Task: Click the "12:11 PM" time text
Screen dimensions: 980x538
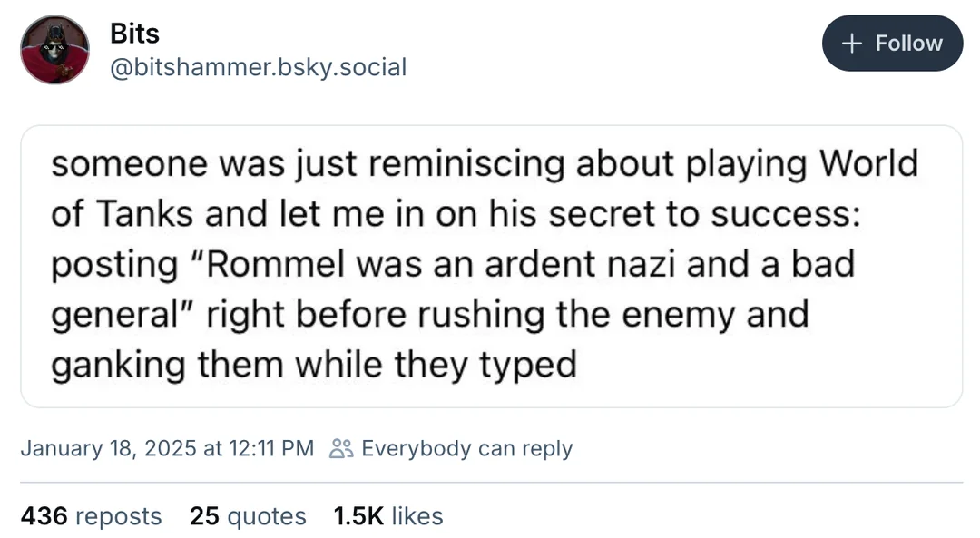Action: (273, 448)
